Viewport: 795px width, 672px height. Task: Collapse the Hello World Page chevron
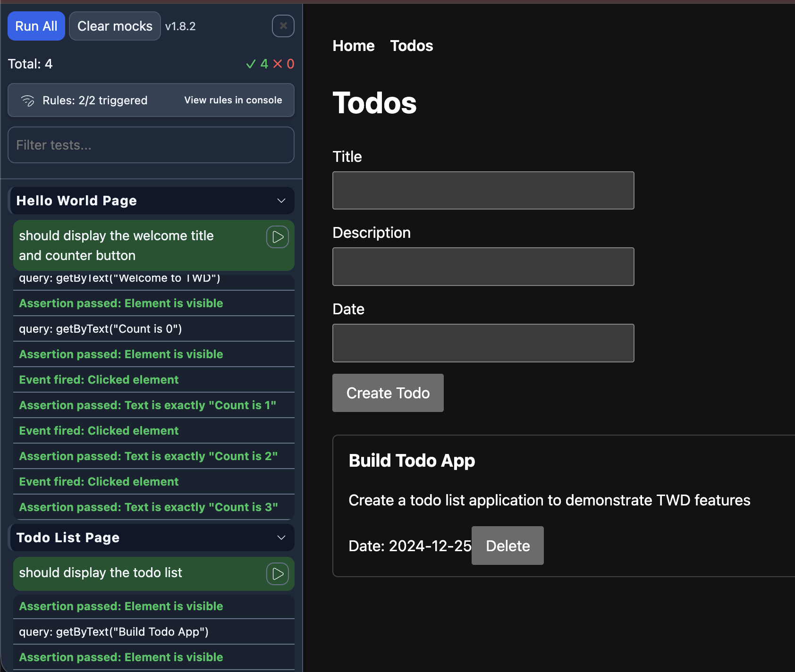[281, 201]
